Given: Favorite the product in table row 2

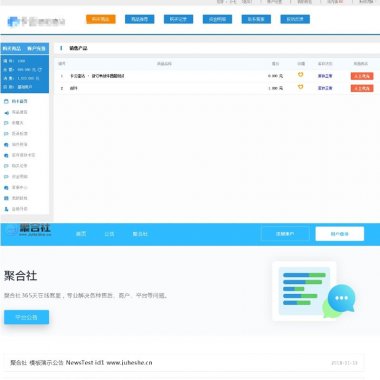Looking at the screenshot, I should coord(300,87).
